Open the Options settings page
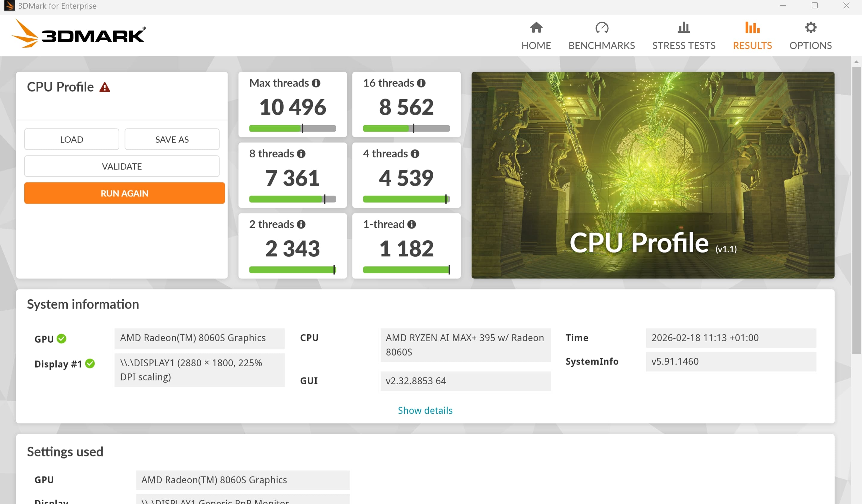Image resolution: width=862 pixels, height=504 pixels. [810, 36]
